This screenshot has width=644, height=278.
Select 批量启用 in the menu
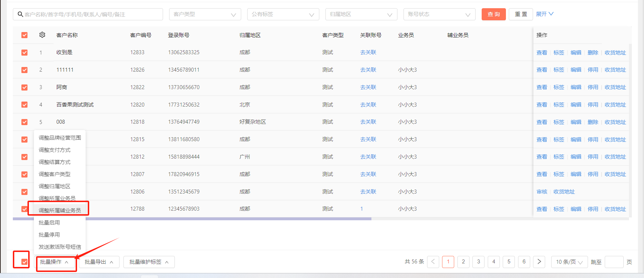pos(60,222)
